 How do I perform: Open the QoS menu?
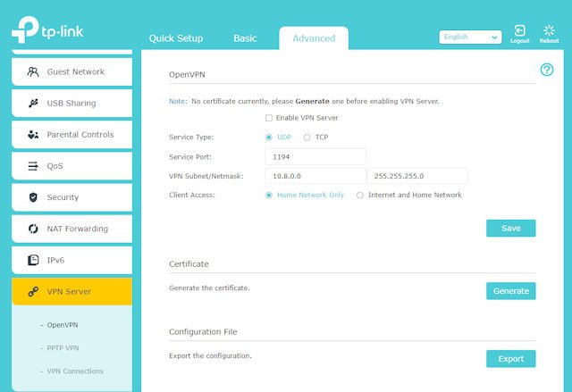pyautogui.click(x=71, y=166)
